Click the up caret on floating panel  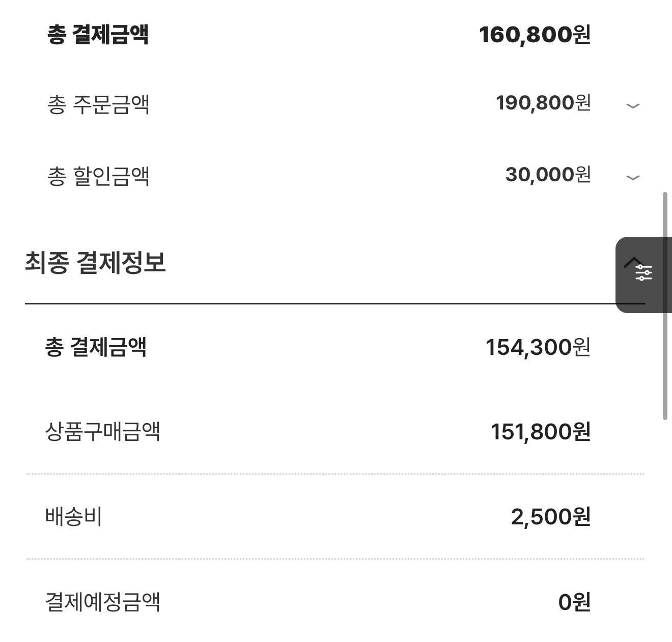click(x=633, y=261)
